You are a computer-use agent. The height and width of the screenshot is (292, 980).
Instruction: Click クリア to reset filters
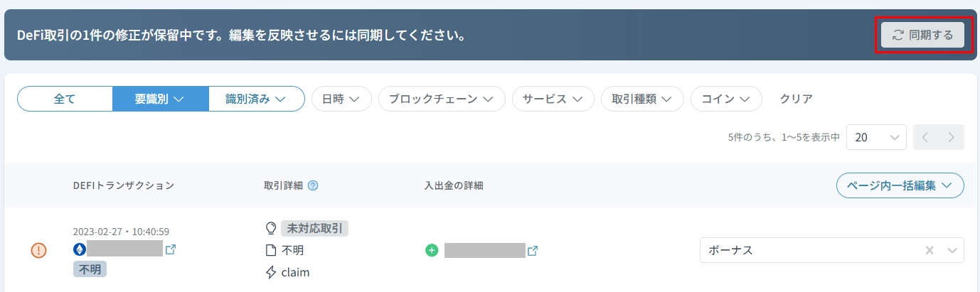796,99
